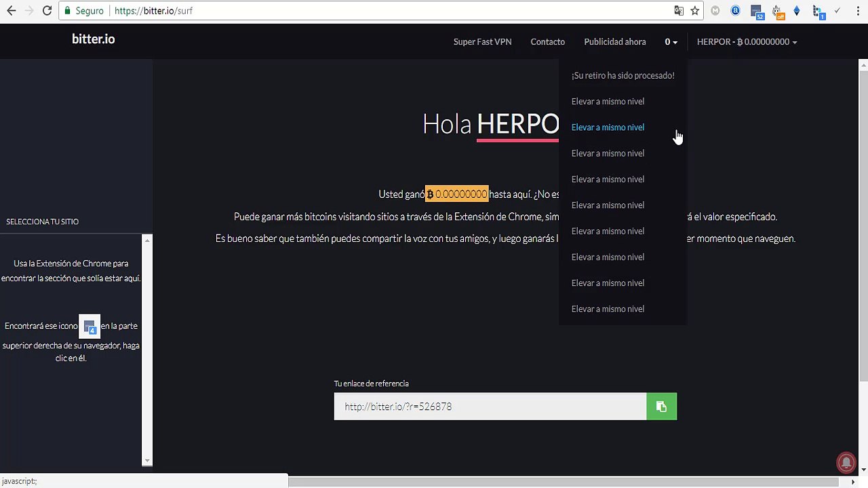Open the Bitter.io extension with badge 1
The image size is (868, 488).
tap(818, 12)
